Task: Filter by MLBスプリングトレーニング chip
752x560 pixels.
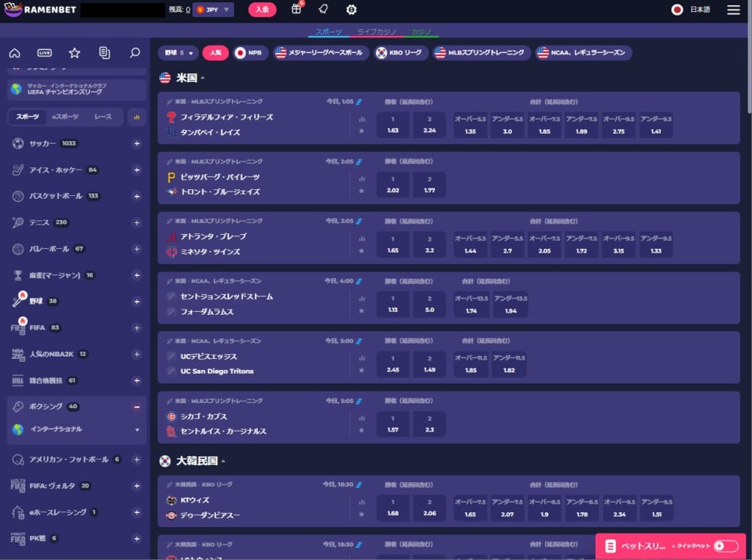Action: pos(481,53)
